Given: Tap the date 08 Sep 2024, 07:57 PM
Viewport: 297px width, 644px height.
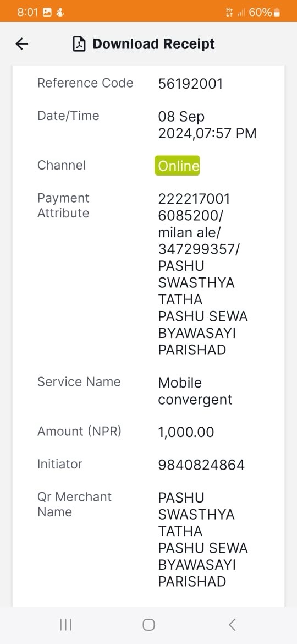Looking at the screenshot, I should click(x=207, y=125).
